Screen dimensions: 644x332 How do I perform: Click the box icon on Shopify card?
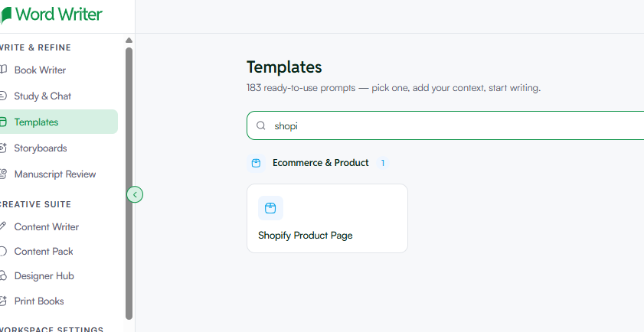(x=270, y=208)
